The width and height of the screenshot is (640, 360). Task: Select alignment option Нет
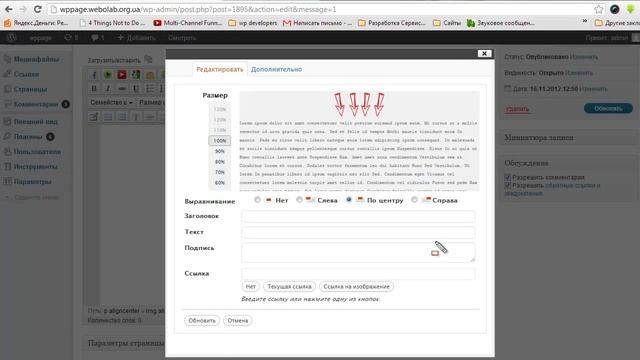click(x=257, y=200)
